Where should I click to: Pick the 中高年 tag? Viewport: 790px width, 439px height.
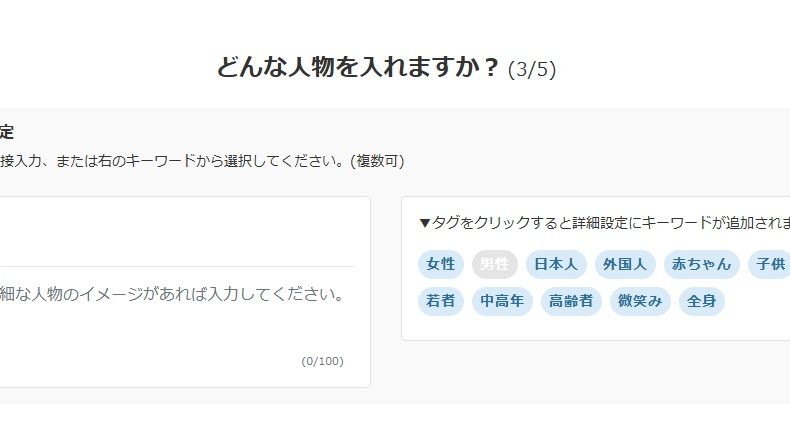pos(502,300)
